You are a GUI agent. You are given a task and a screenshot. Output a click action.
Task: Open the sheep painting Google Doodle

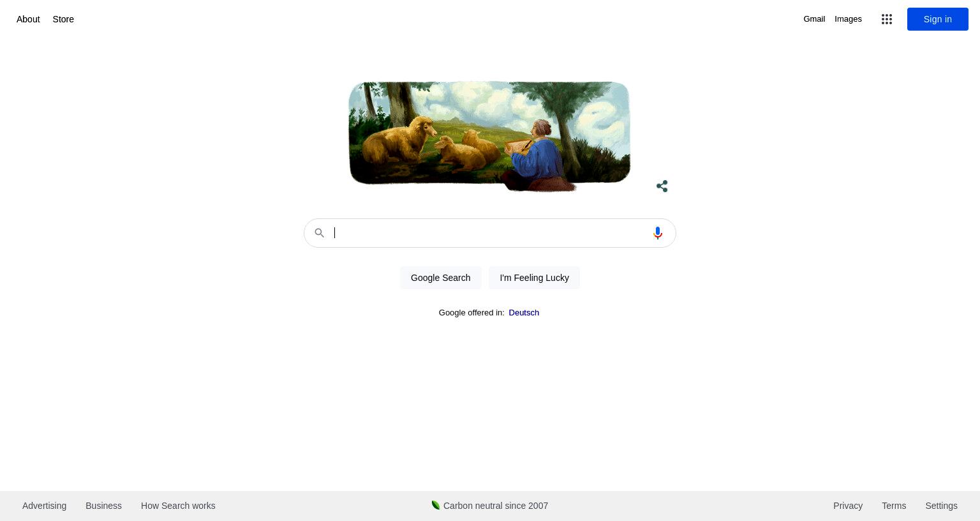click(489, 136)
